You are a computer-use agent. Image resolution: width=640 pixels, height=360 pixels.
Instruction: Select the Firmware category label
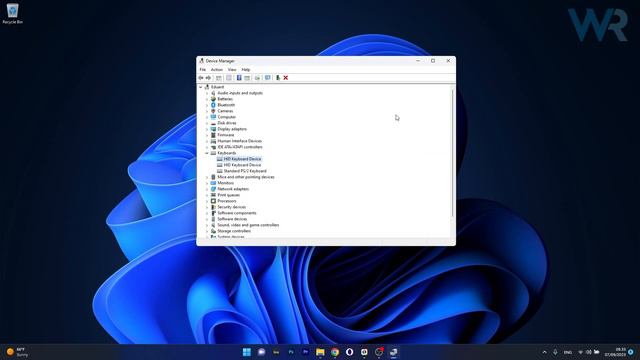pyautogui.click(x=226, y=135)
